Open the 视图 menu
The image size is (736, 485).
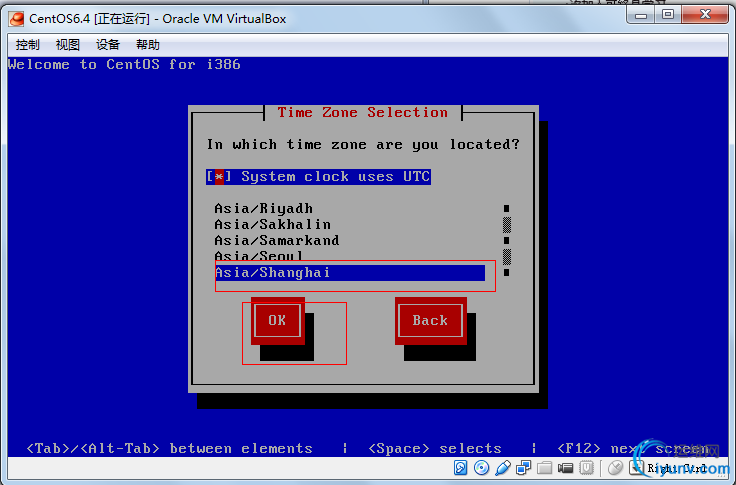[68, 45]
